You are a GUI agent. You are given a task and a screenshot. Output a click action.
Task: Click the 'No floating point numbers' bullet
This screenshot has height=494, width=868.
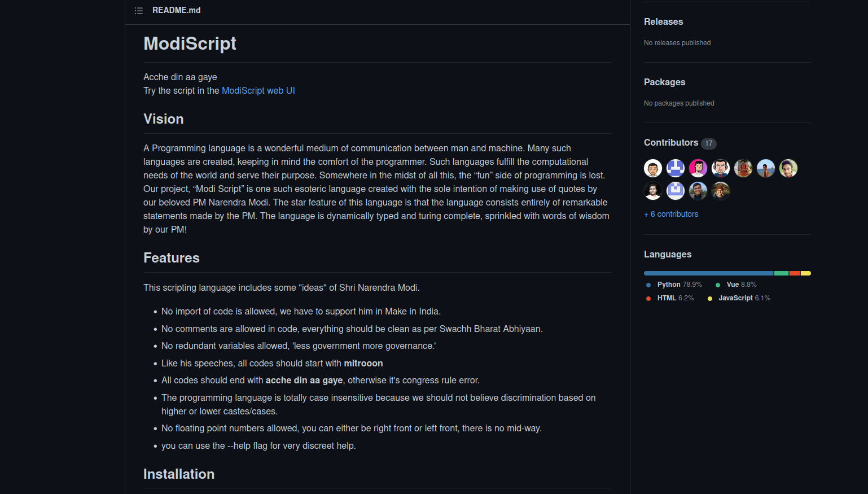tap(352, 429)
